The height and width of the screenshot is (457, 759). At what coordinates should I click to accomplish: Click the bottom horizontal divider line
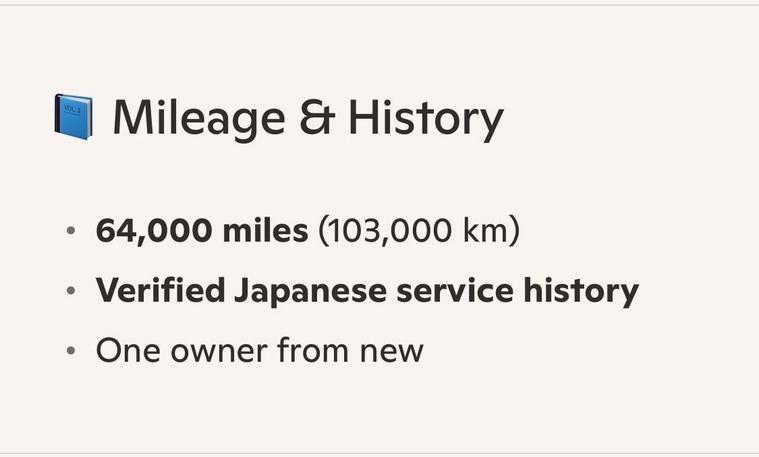coord(379,454)
